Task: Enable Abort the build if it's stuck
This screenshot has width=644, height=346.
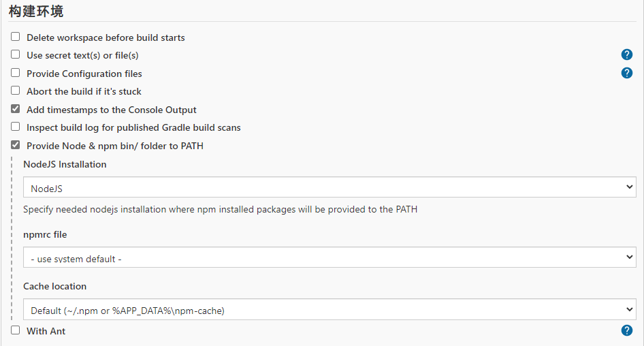Action: pyautogui.click(x=16, y=91)
